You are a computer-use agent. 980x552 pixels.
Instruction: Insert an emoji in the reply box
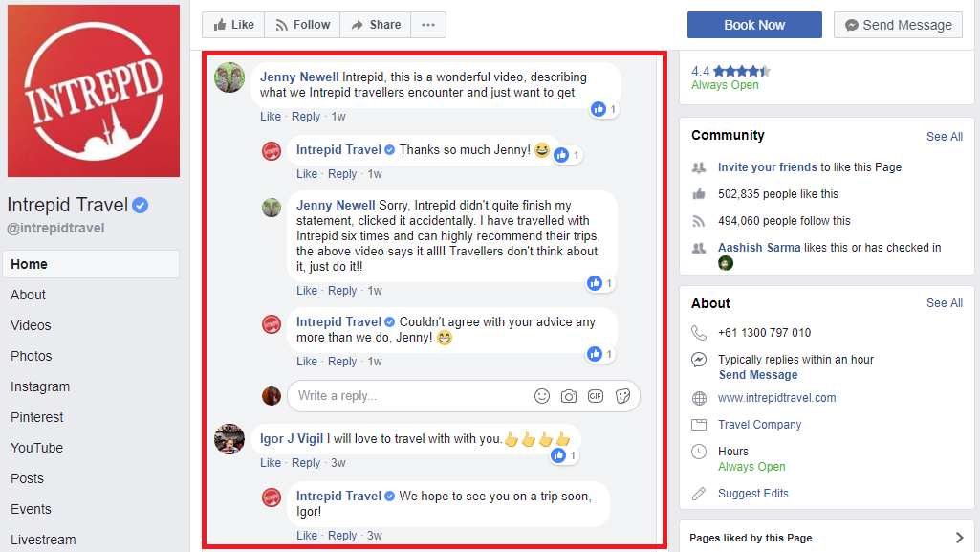[x=542, y=396]
